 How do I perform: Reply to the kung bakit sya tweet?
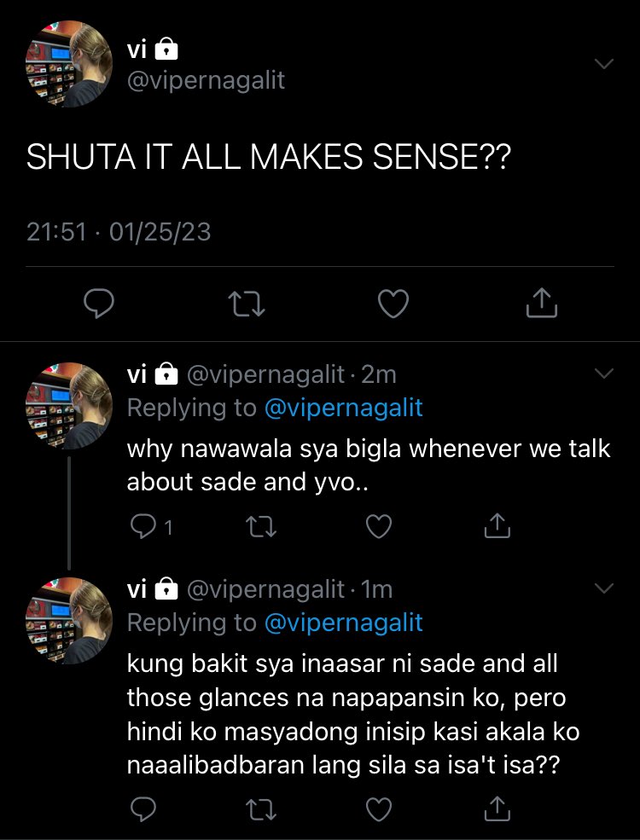143,809
